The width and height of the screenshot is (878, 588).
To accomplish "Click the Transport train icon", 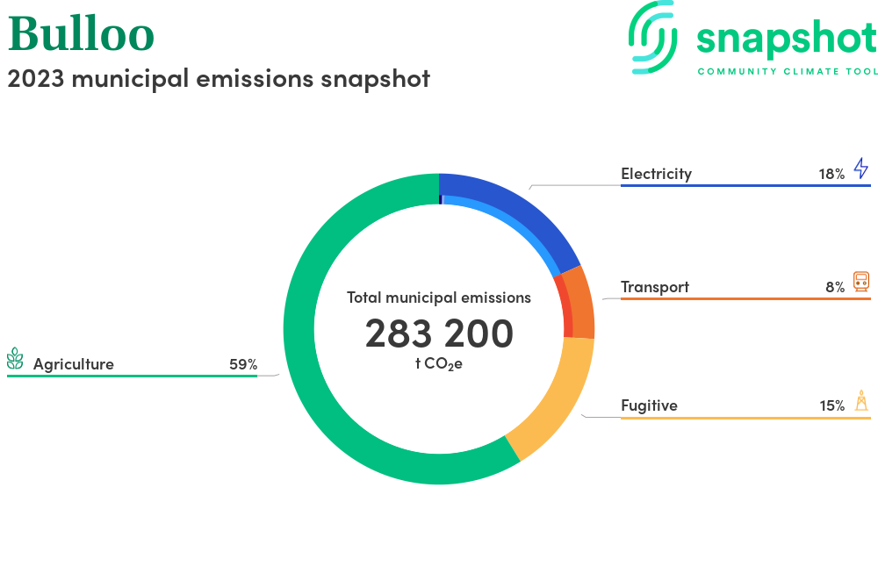I will pyautogui.click(x=860, y=283).
